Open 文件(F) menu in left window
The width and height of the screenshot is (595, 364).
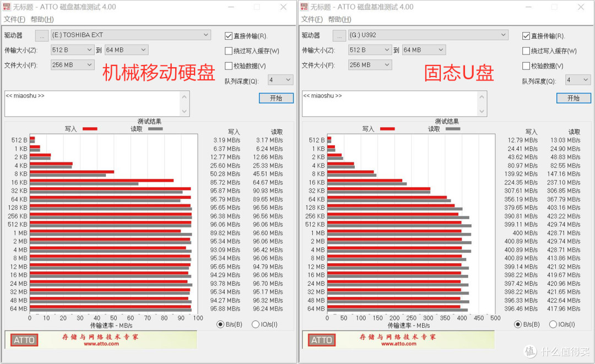point(14,19)
